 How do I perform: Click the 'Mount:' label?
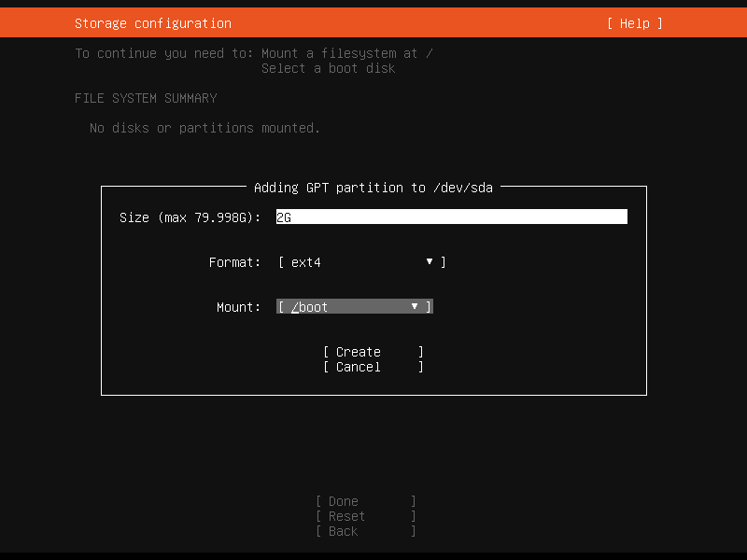tap(239, 307)
